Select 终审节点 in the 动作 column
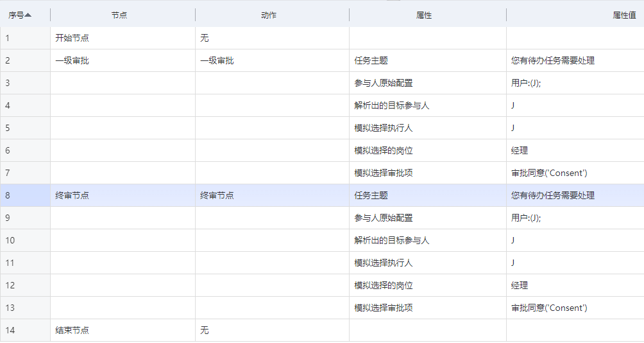The image size is (644, 343). [217, 195]
